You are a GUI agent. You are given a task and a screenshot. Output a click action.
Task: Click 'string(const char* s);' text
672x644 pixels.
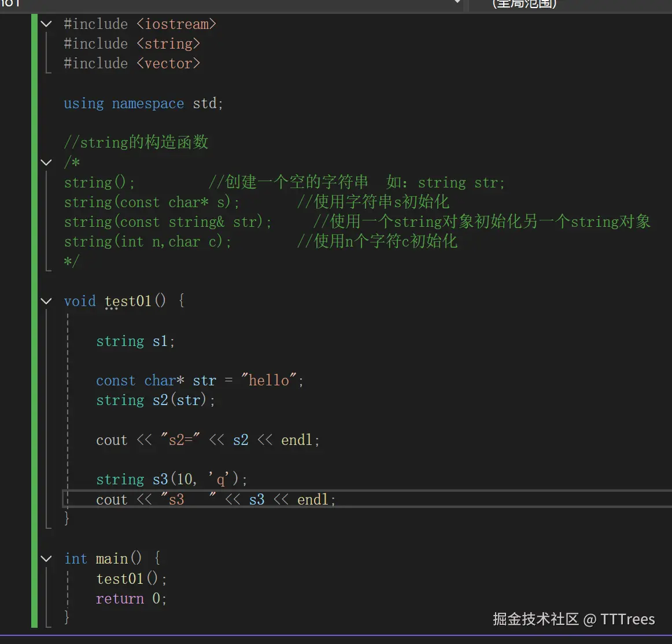[152, 203]
